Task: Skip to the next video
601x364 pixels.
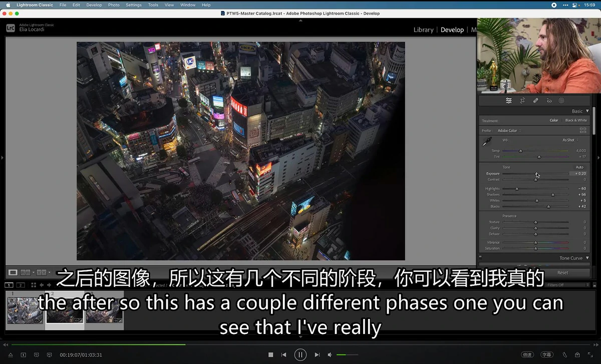Action: tap(317, 355)
